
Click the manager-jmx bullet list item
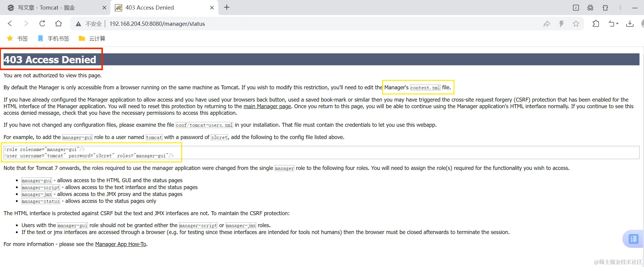pos(102,194)
